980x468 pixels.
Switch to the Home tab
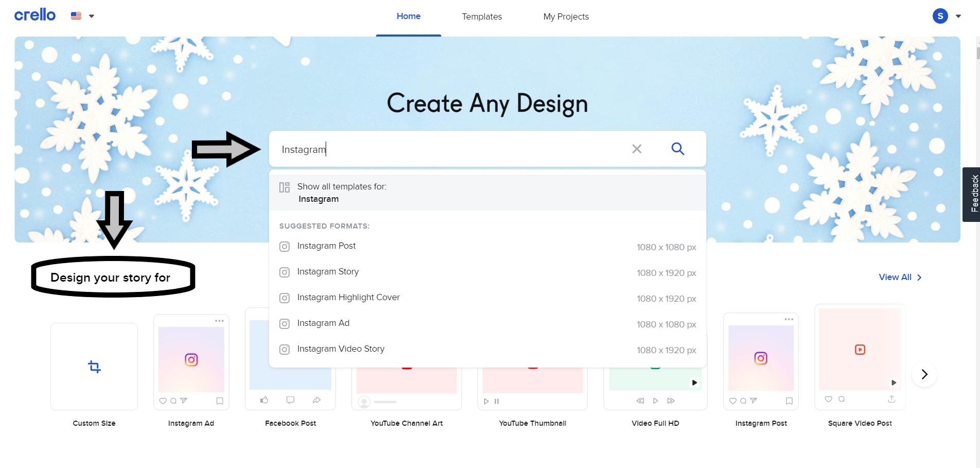tap(408, 16)
